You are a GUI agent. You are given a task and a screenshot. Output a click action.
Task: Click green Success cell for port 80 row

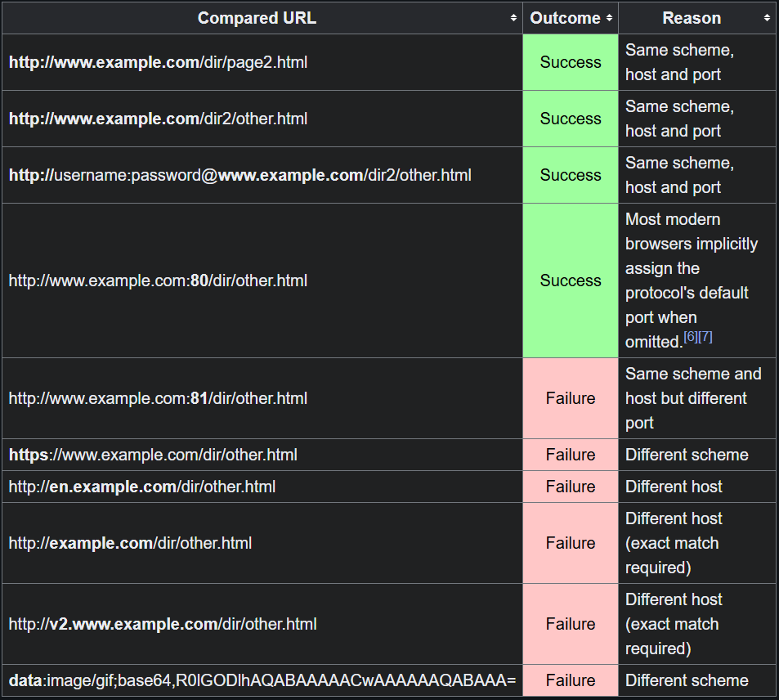pos(571,280)
